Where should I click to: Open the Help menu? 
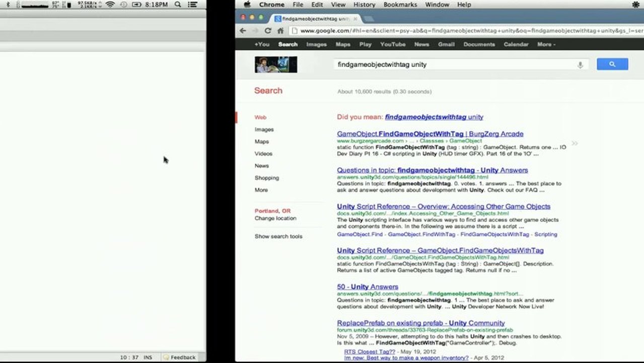(x=464, y=5)
